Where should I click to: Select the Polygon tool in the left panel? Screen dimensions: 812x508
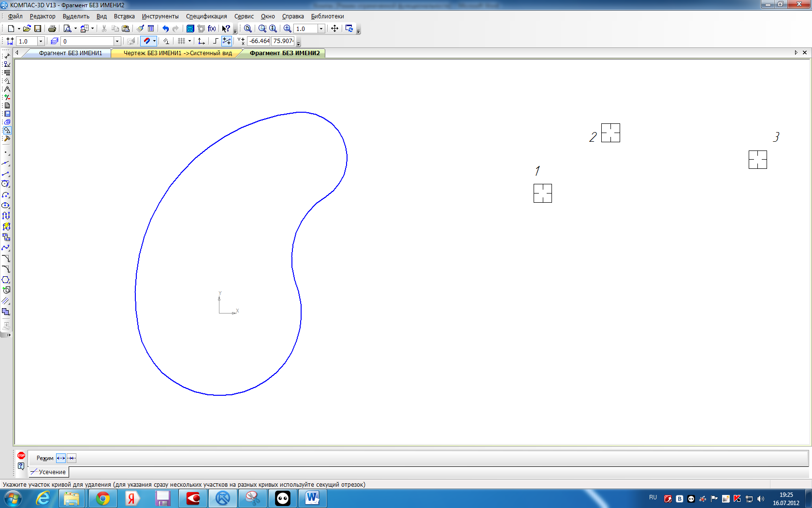(x=6, y=280)
